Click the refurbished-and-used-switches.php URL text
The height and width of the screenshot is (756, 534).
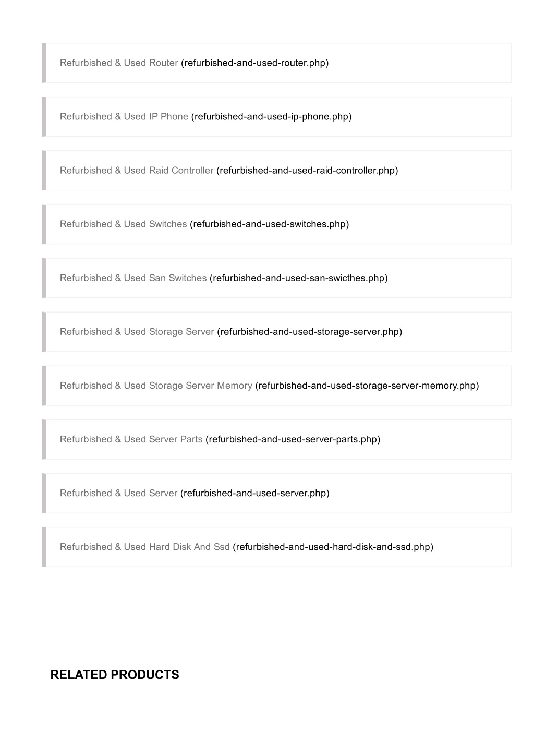[x=270, y=224]
